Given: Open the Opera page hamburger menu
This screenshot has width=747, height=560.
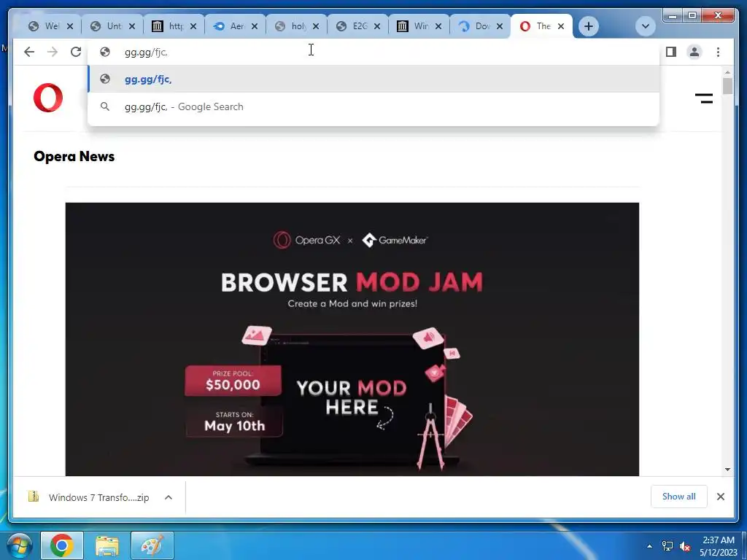Looking at the screenshot, I should click(704, 98).
